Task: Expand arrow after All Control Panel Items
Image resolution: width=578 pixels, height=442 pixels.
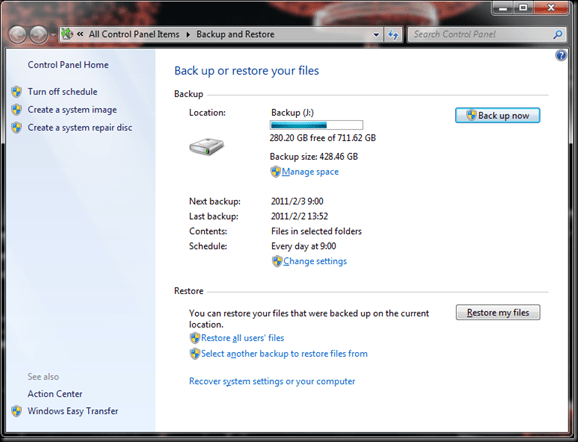Action: (188, 35)
